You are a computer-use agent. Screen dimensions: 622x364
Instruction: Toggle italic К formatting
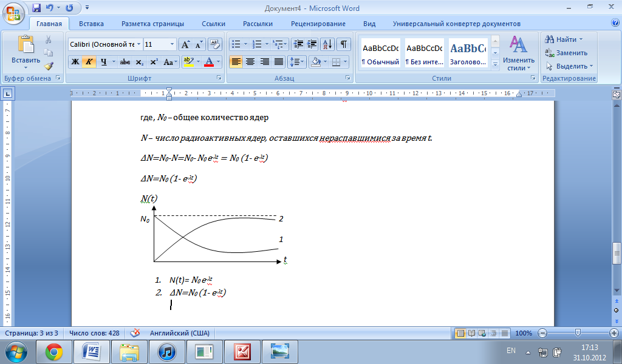point(89,62)
